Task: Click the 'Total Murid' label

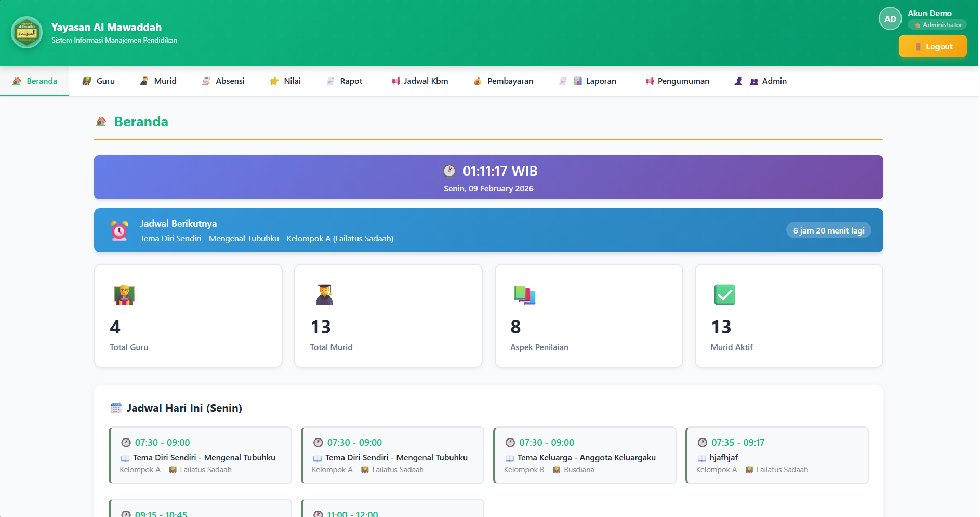Action: coord(331,347)
